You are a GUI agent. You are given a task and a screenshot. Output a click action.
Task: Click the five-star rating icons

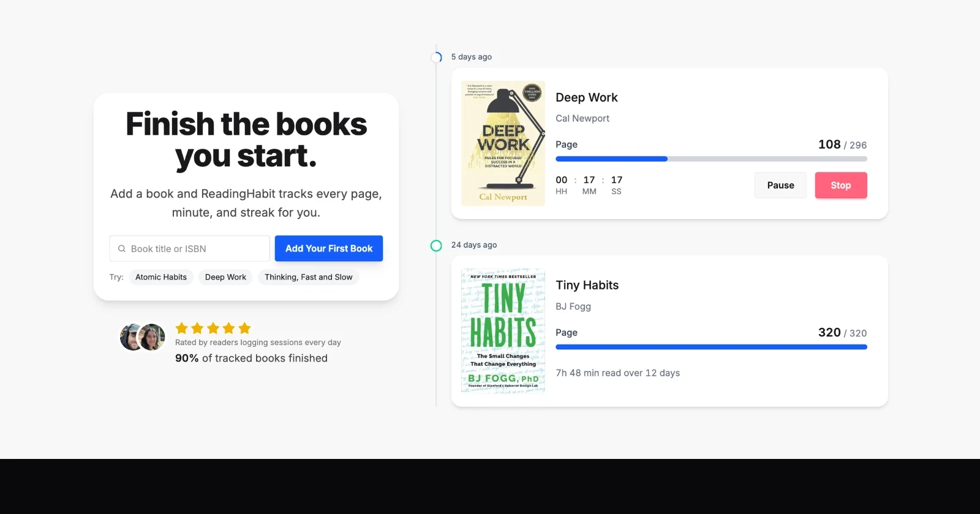point(213,328)
